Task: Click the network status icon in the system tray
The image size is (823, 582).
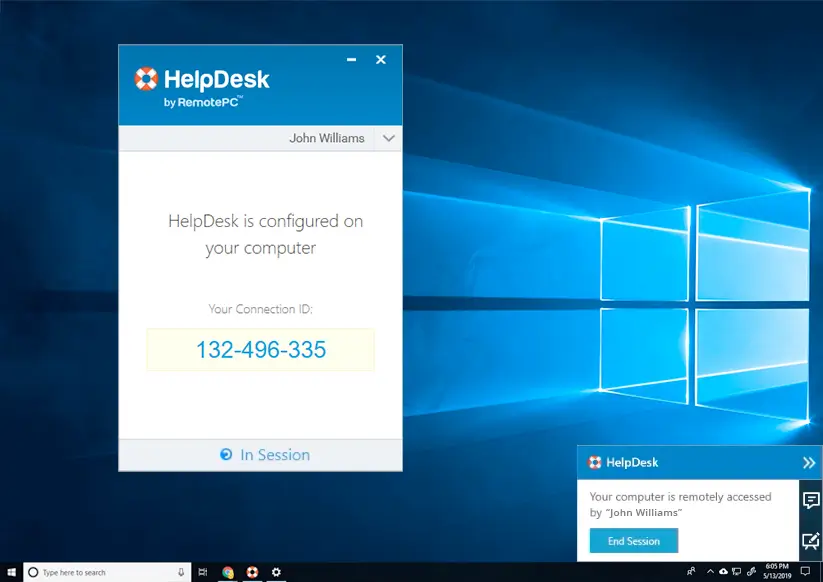Action: (736, 571)
